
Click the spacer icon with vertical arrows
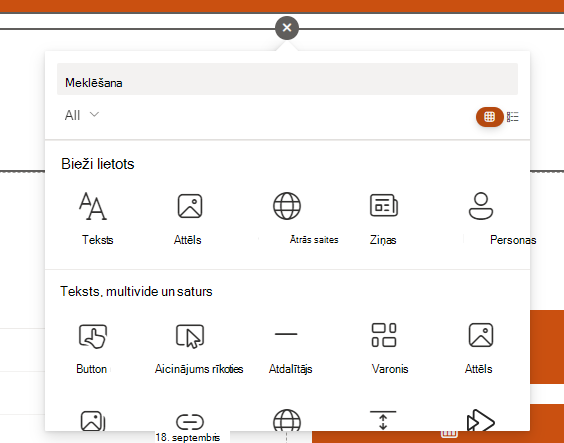383,420
